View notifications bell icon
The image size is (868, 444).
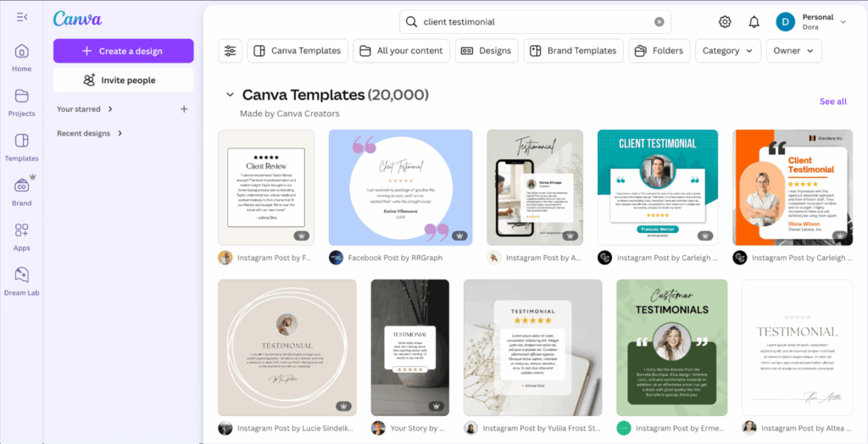(x=754, y=22)
